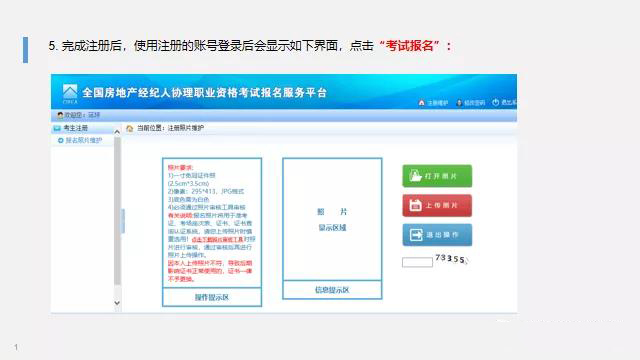Click the scroll down arrow in sidebar

pos(117,303)
